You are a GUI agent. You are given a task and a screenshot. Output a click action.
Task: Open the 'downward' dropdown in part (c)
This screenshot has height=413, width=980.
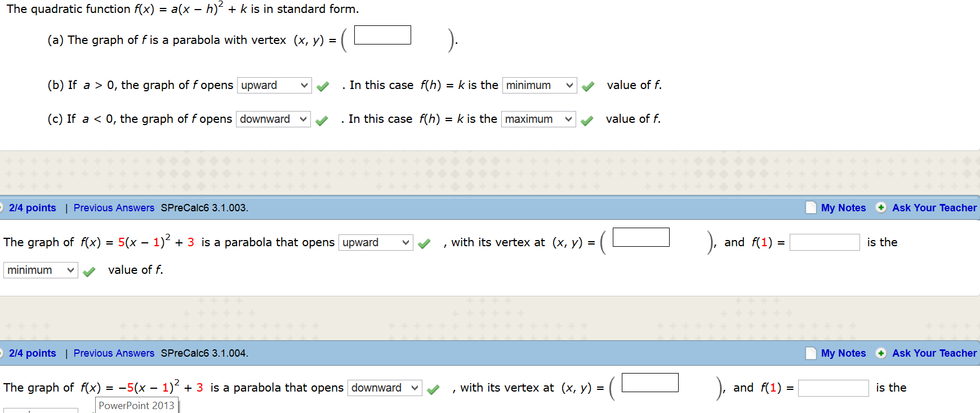(x=273, y=119)
